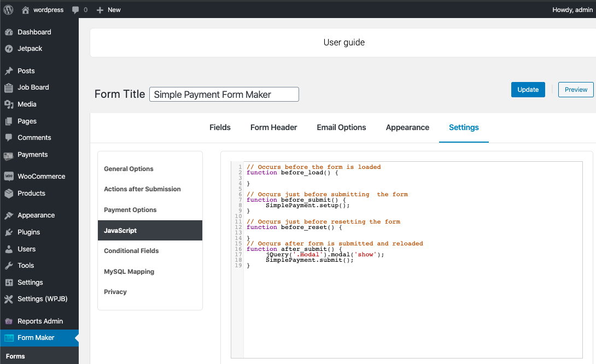Click the Preview button

coord(575,89)
